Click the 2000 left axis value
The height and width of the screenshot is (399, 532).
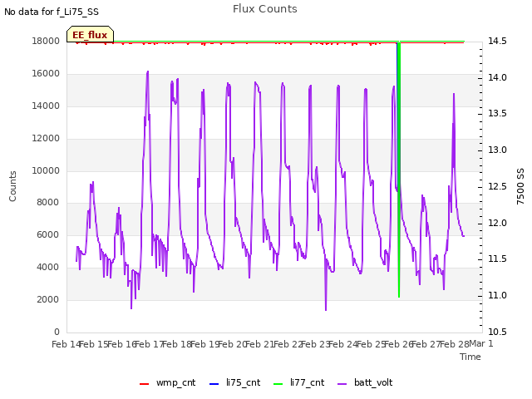(x=48, y=300)
